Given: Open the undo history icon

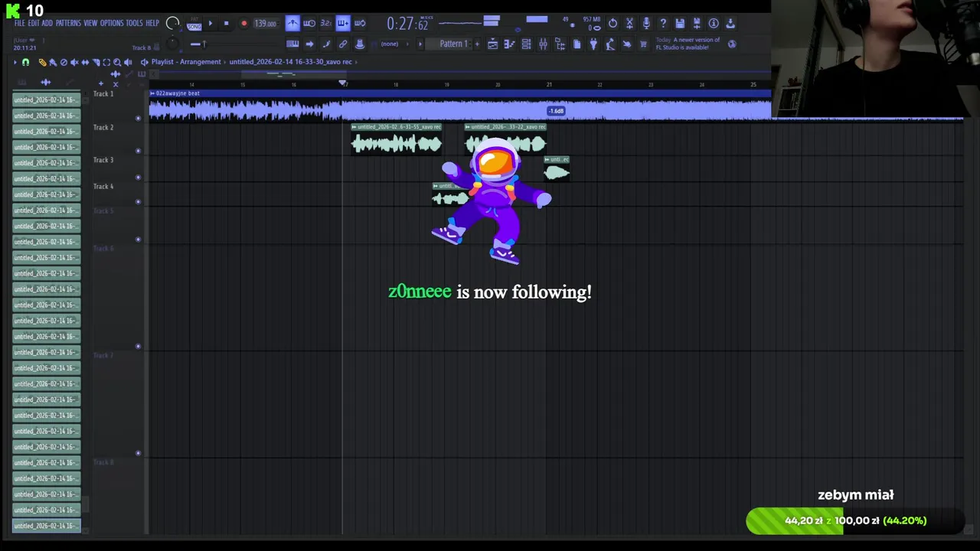Looking at the screenshot, I should click(612, 24).
